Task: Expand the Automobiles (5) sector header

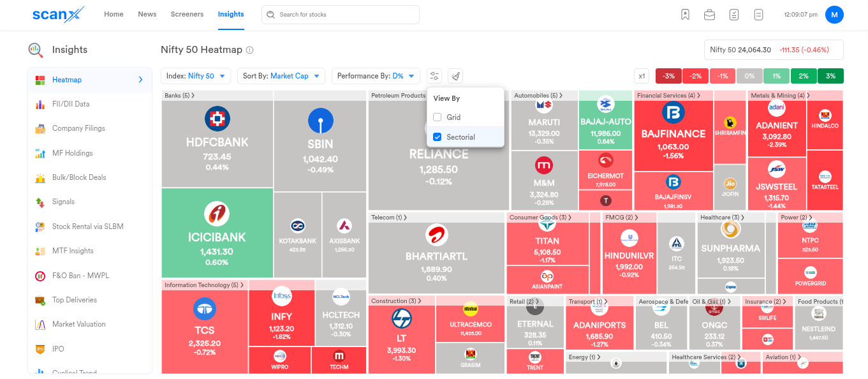Action: (538, 96)
